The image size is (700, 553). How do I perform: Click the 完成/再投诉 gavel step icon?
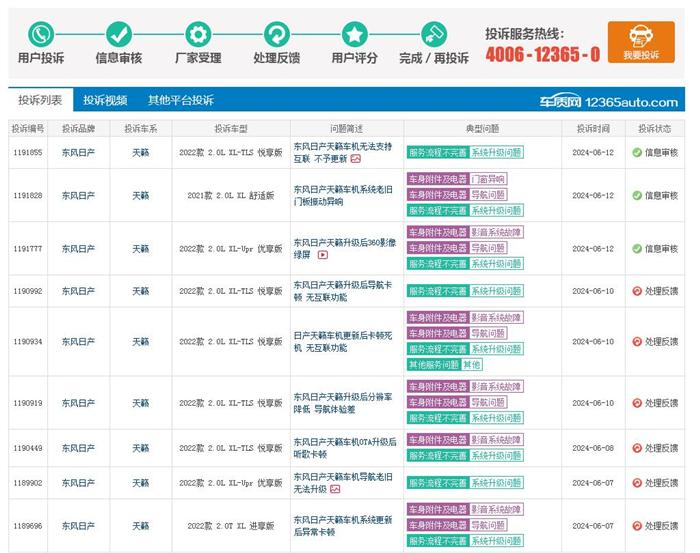pos(434,34)
